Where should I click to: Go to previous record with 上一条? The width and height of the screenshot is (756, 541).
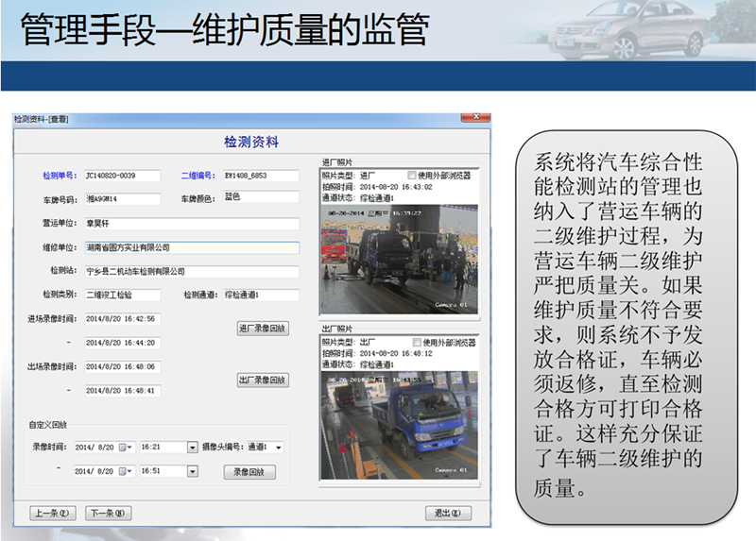coord(53,514)
